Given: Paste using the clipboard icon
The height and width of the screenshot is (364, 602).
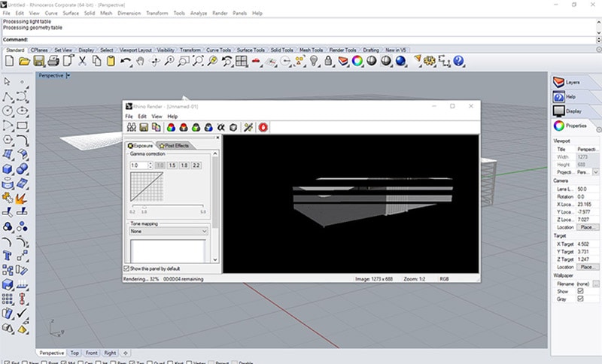Looking at the screenshot, I should click(111, 61).
